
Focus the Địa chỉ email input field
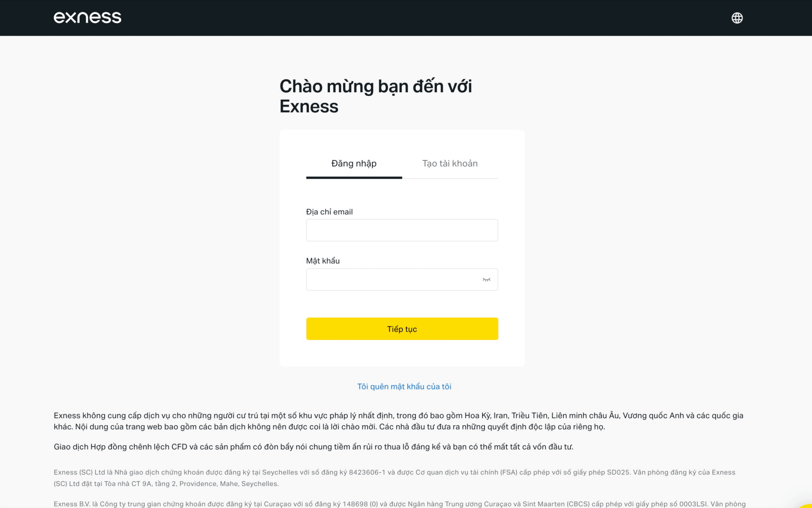click(x=402, y=230)
